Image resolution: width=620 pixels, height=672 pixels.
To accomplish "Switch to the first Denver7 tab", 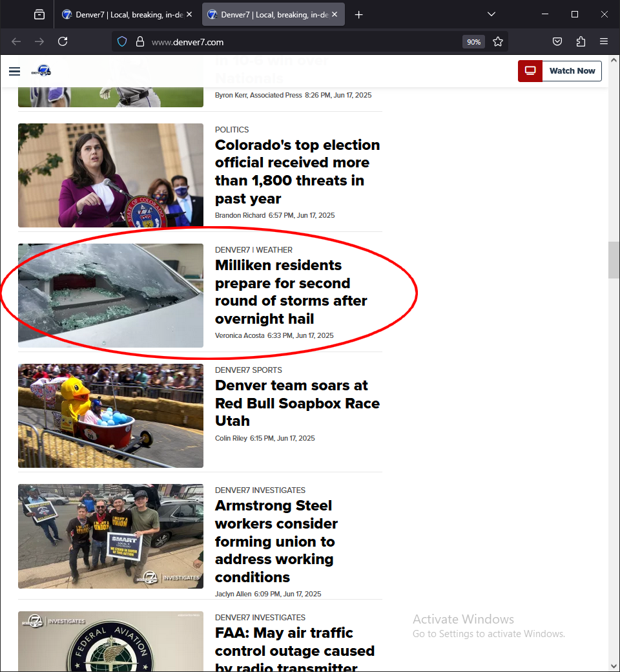I will tap(127, 15).
